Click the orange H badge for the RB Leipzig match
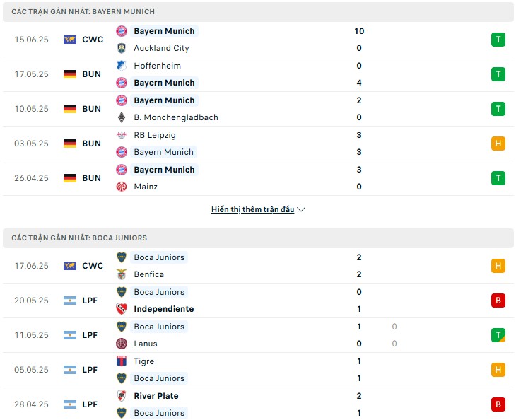516x420 pixels. [x=498, y=144]
